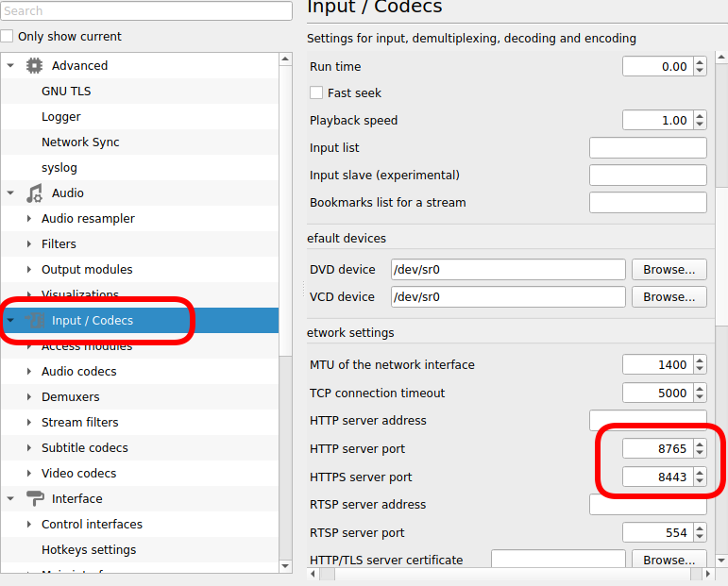This screenshot has height=586, width=728.
Task: Click the Interface paint roller icon
Action: (x=35, y=499)
